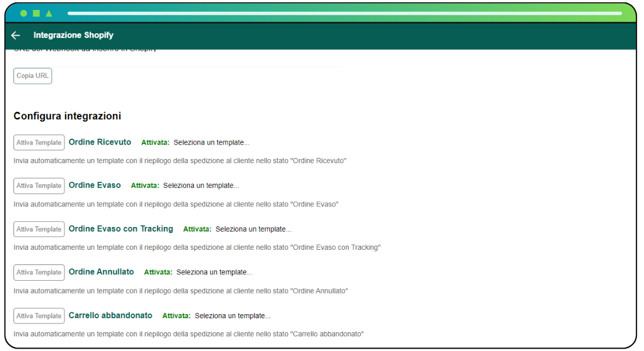The image size is (644, 351).
Task: Open template selector for Ordine Evaso con Tracking
Action: pos(254,229)
